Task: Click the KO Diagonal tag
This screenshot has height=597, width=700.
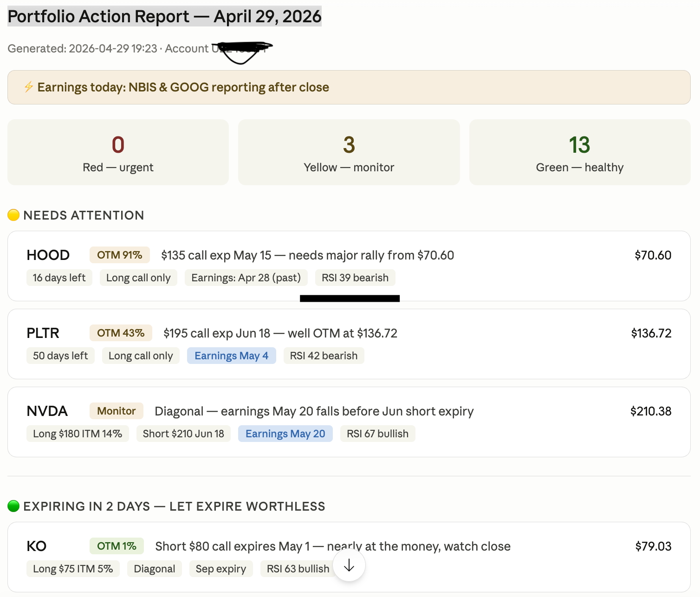Action: pos(155,569)
